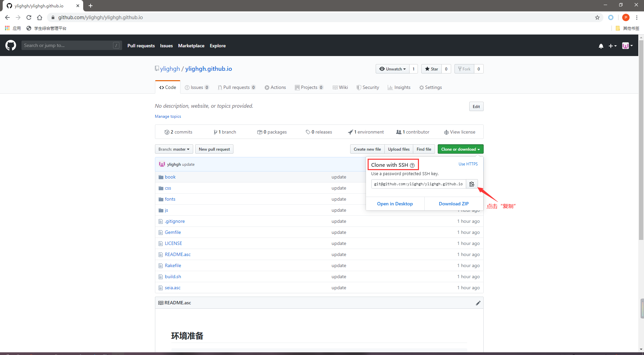
Task: Open the user avatar menu
Action: [627, 46]
